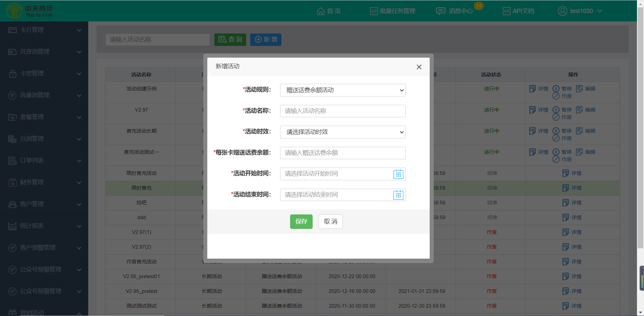Click the 财务管理 wallet icon

coord(12,183)
